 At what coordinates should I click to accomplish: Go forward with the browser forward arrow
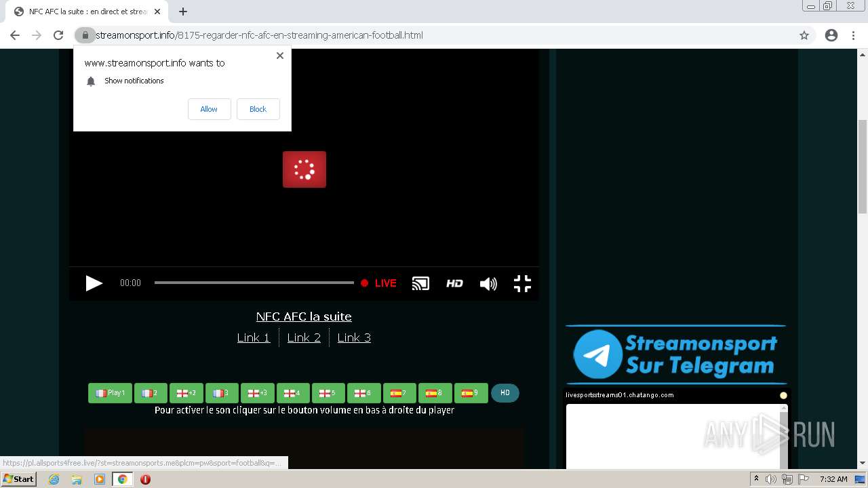pyautogui.click(x=37, y=35)
